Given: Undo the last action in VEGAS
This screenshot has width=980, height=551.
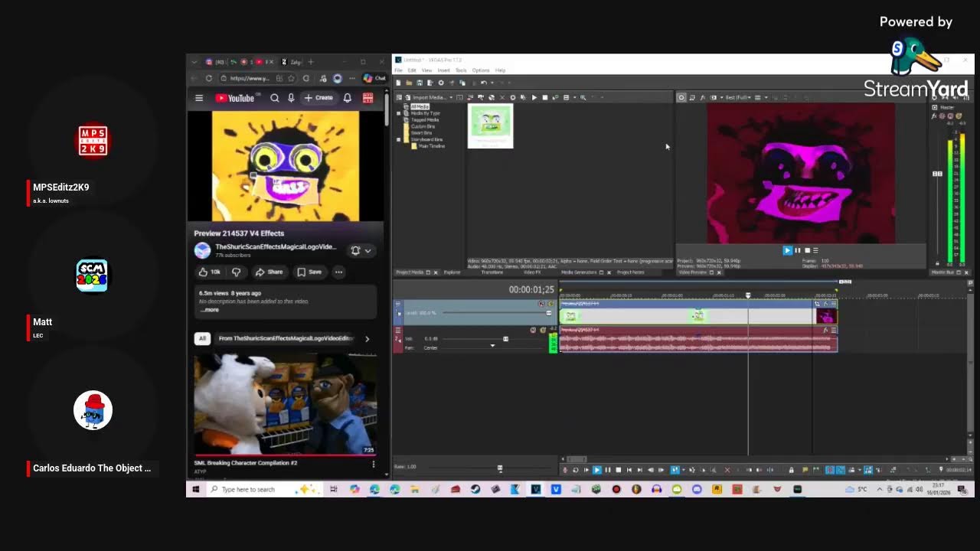Looking at the screenshot, I should (484, 83).
